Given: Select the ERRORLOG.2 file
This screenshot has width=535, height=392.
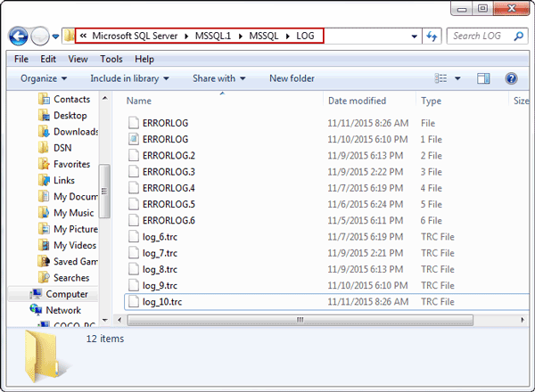Looking at the screenshot, I should point(169,155).
